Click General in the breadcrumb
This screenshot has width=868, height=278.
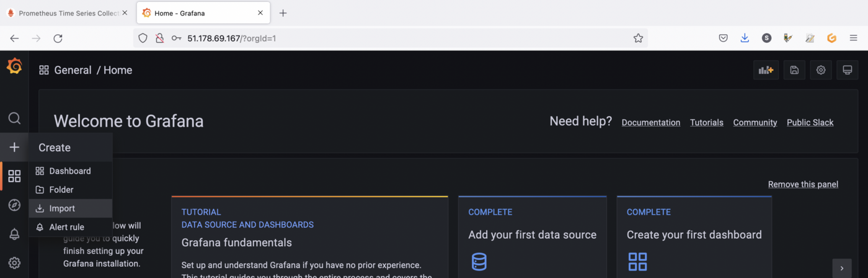click(x=73, y=70)
